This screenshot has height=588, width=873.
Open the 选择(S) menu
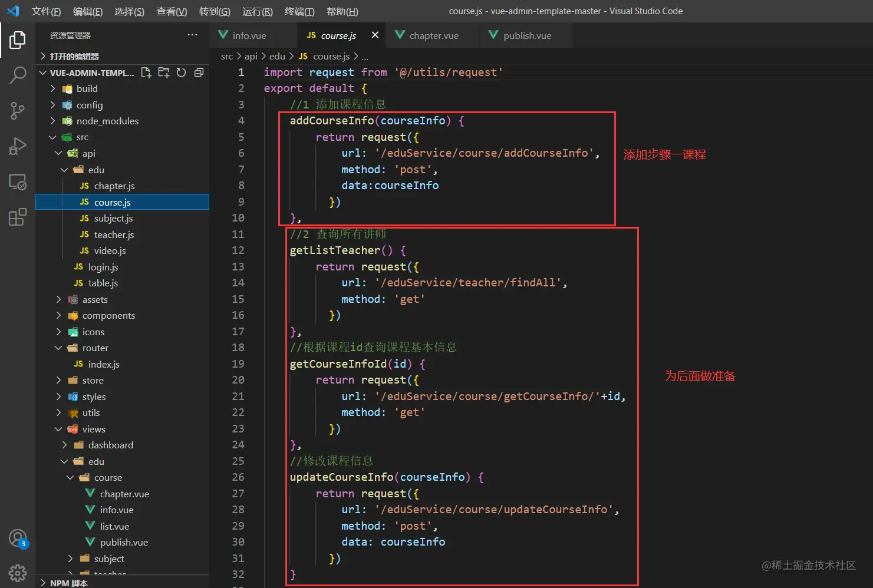point(130,11)
